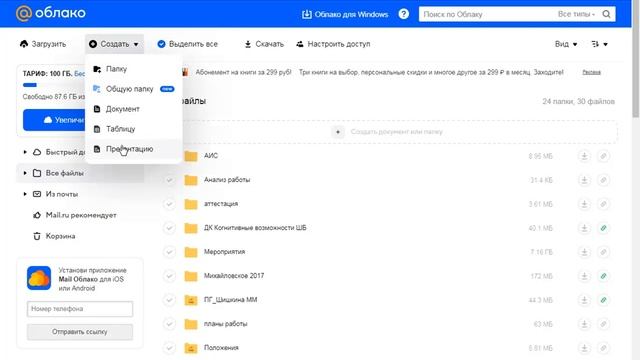The height and width of the screenshot is (360, 640).
Task: Tick checkbox for Михайловское 2017 folder
Action: click(169, 276)
